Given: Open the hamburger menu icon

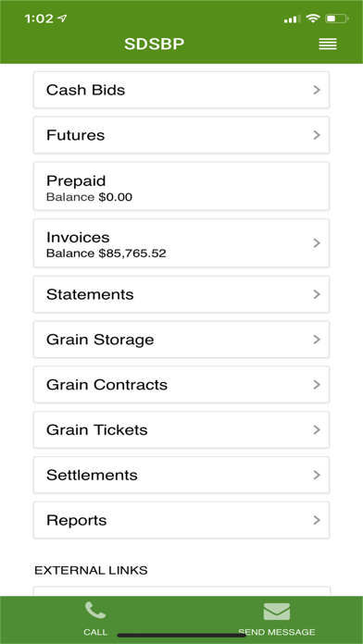Looking at the screenshot, I should click(328, 43).
